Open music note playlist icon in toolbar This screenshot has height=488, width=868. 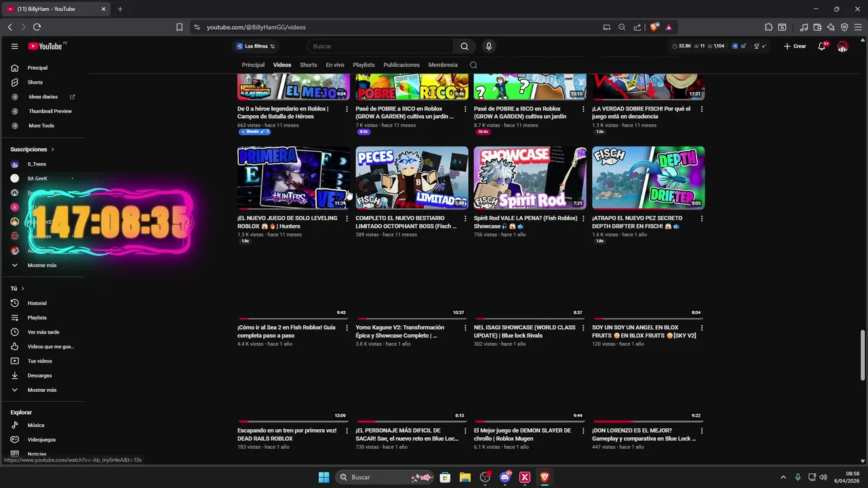[x=804, y=27]
